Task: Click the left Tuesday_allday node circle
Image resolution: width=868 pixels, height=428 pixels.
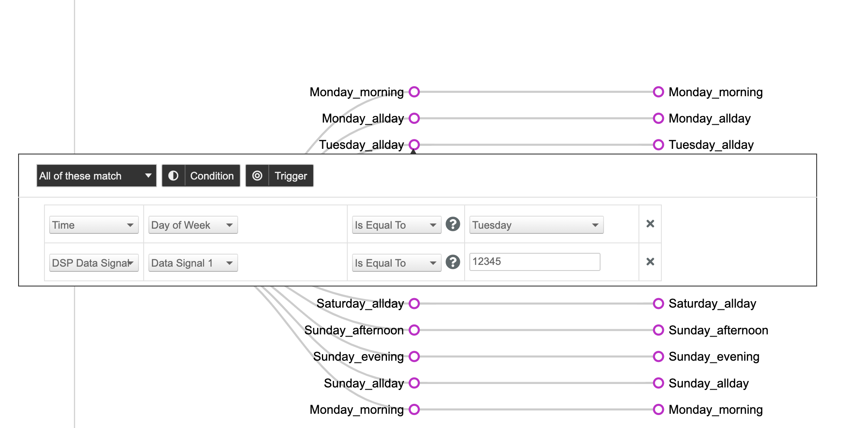Action: point(414,145)
